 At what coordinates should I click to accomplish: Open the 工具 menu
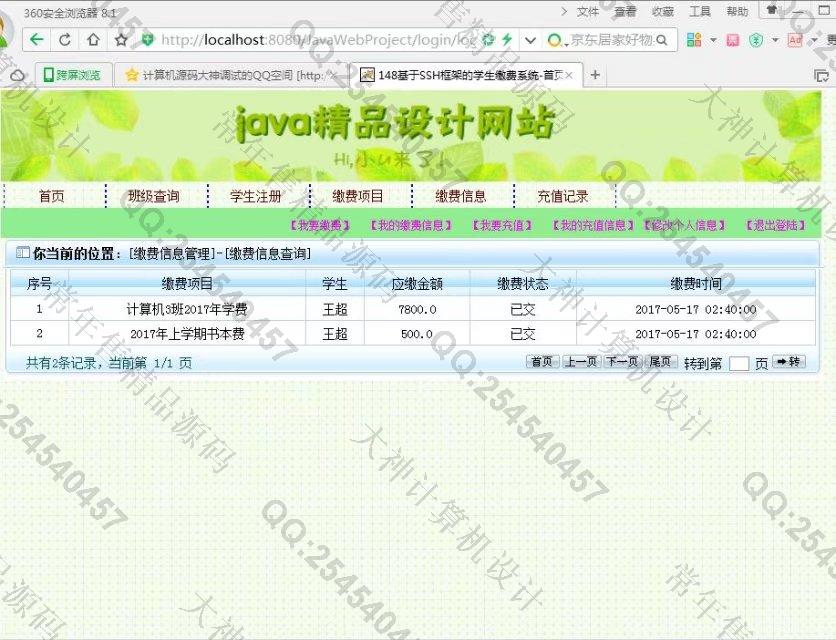pos(700,12)
